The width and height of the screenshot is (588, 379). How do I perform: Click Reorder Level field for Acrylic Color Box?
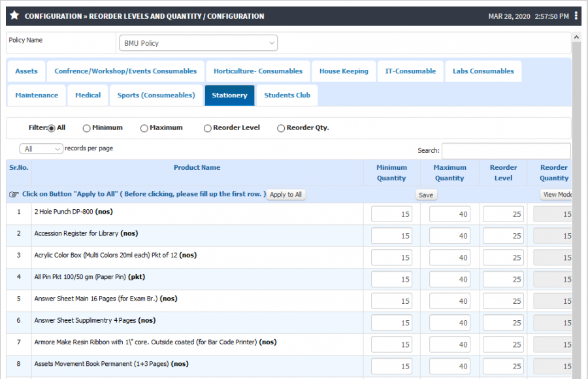(x=503, y=257)
